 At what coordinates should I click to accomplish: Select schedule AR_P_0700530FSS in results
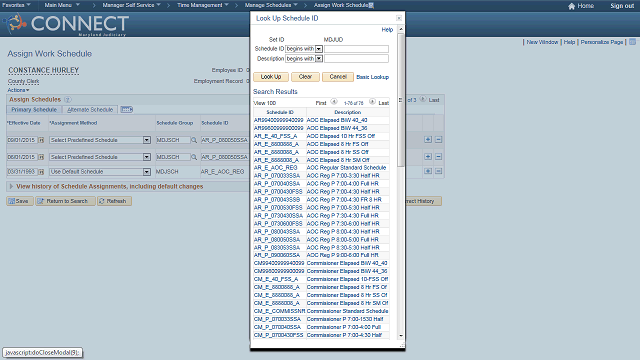278,208
